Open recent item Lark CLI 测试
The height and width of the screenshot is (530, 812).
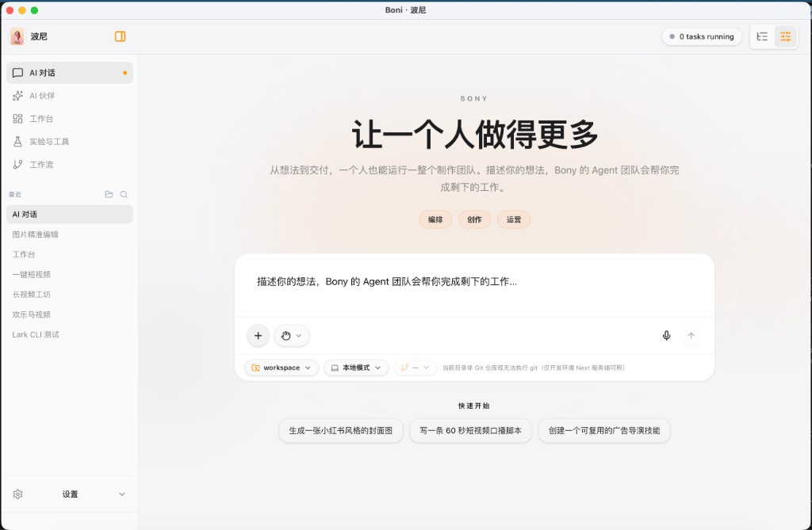pyautogui.click(x=70, y=335)
